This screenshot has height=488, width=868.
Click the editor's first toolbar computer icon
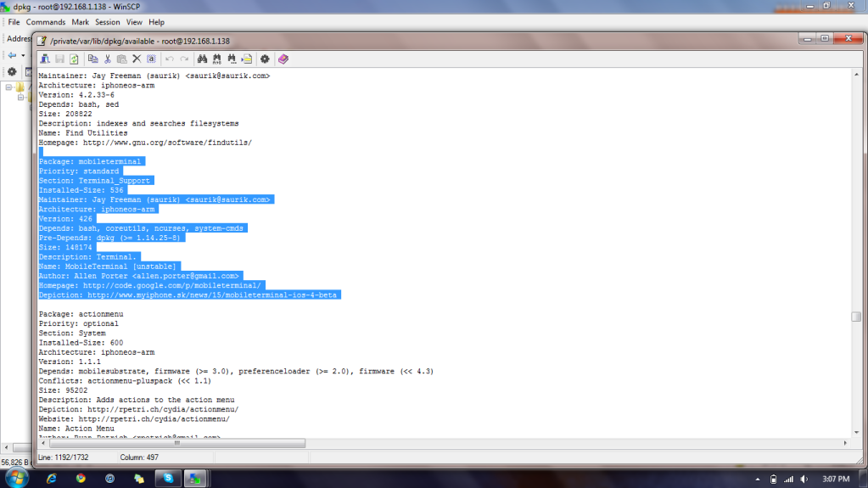(x=45, y=59)
